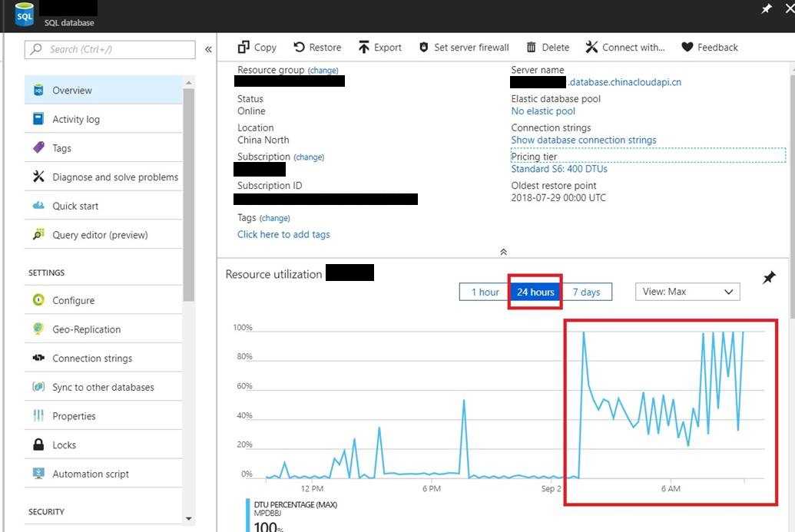
Task: Click the Copy toolbar icon
Action: point(243,47)
